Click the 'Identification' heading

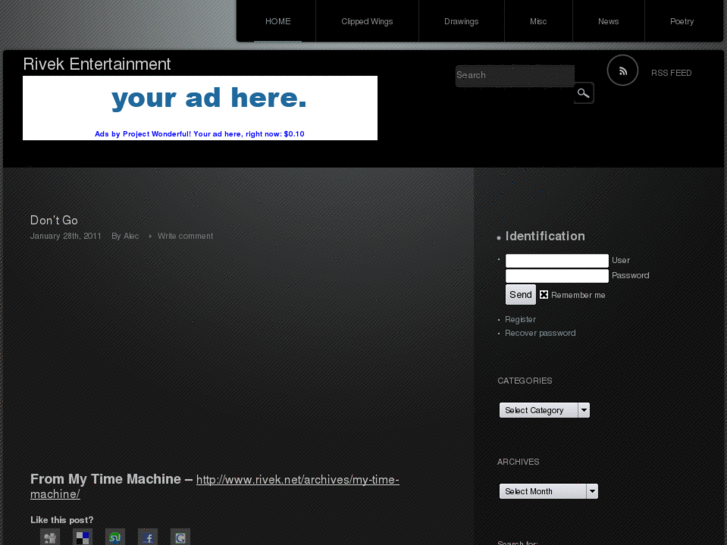(545, 236)
